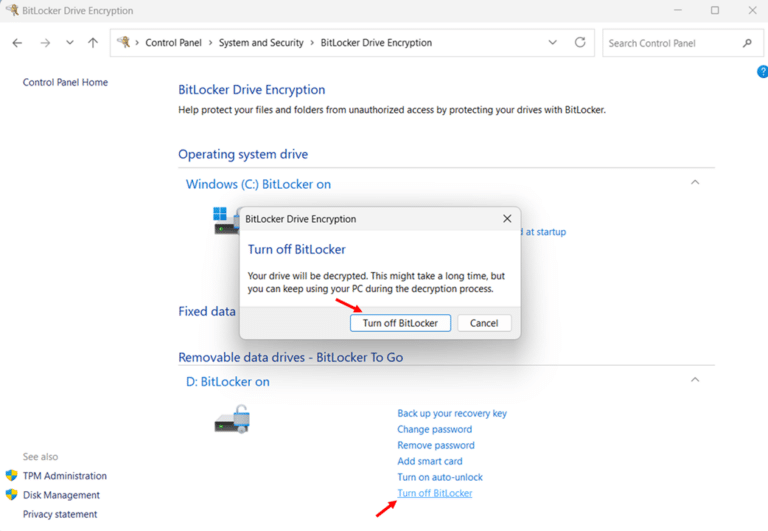This screenshot has height=531, width=768.
Task: Expand the address bar history dropdown
Action: pos(553,43)
